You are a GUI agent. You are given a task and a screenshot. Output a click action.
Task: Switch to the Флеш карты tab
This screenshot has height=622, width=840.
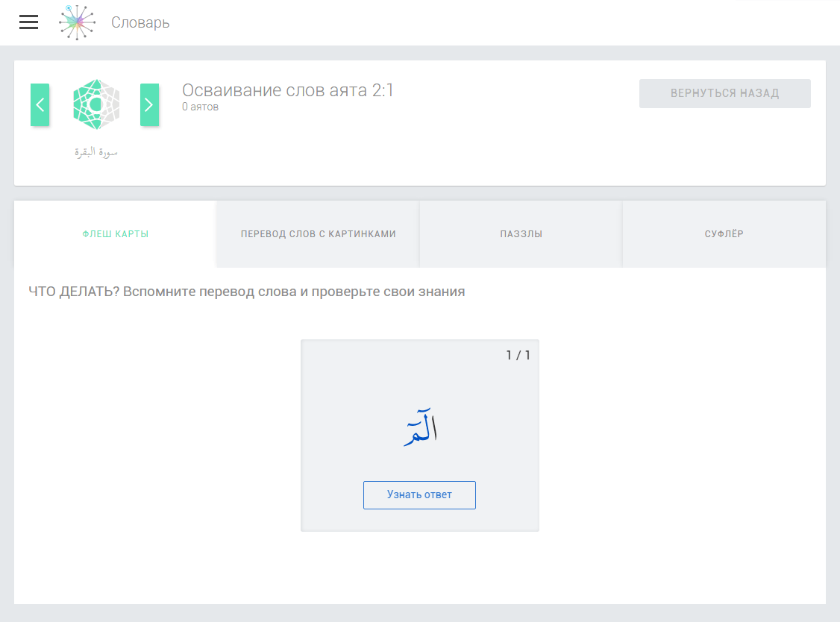(116, 234)
